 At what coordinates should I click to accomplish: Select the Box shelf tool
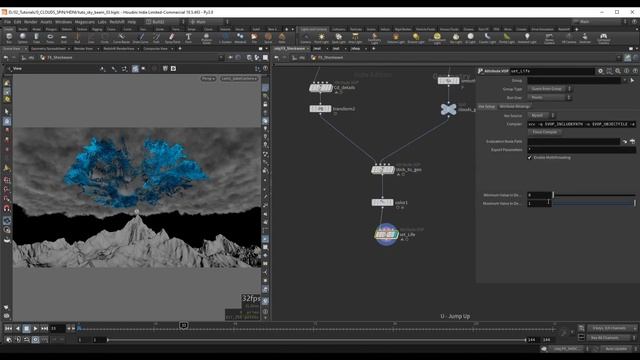[x=9, y=38]
